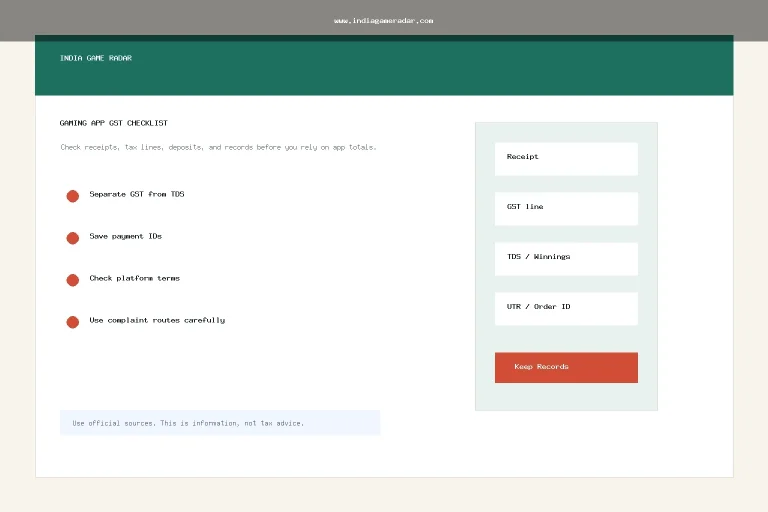Select the UTR / Order ID field
The height and width of the screenshot is (512, 768).
(x=566, y=309)
